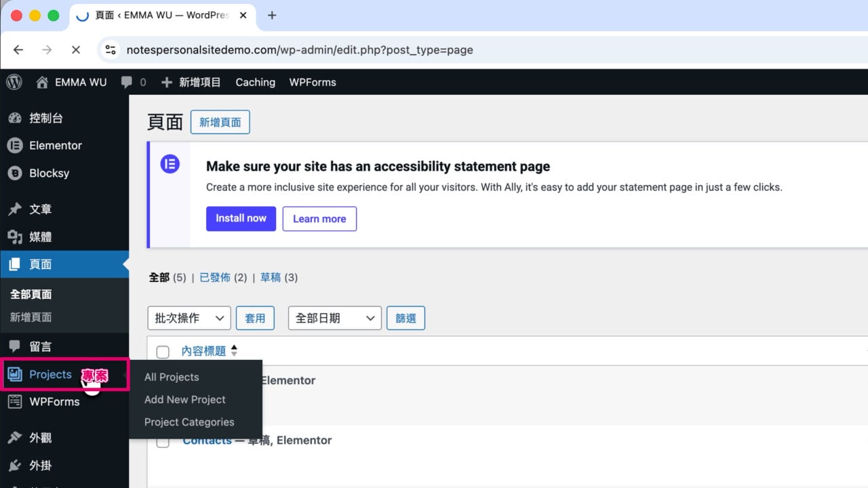Open the 控制台 dashboard icon
Viewport: 868px width, 488px height.
pos(15,118)
